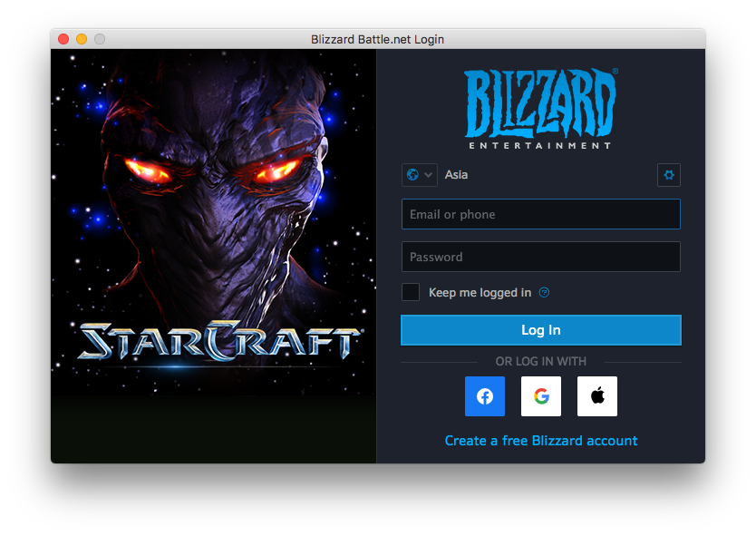Close the Battle.net Login window
The width and height of the screenshot is (756, 536).
coord(63,39)
